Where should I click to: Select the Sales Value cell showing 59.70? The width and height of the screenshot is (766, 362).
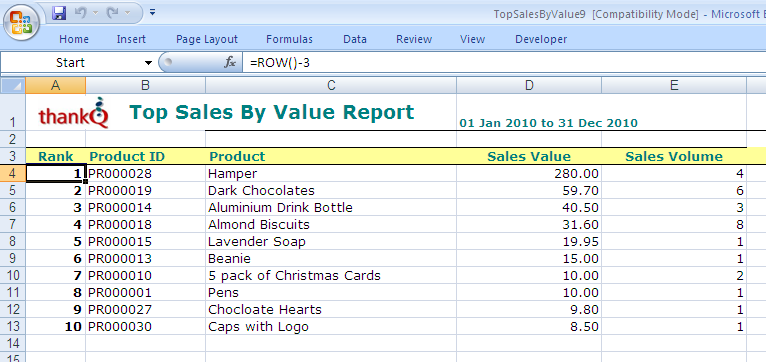tap(529, 190)
